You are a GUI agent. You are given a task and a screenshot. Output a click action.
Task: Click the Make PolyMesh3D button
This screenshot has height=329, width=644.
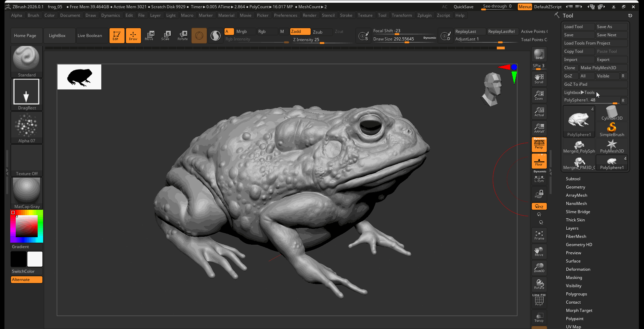tap(603, 68)
